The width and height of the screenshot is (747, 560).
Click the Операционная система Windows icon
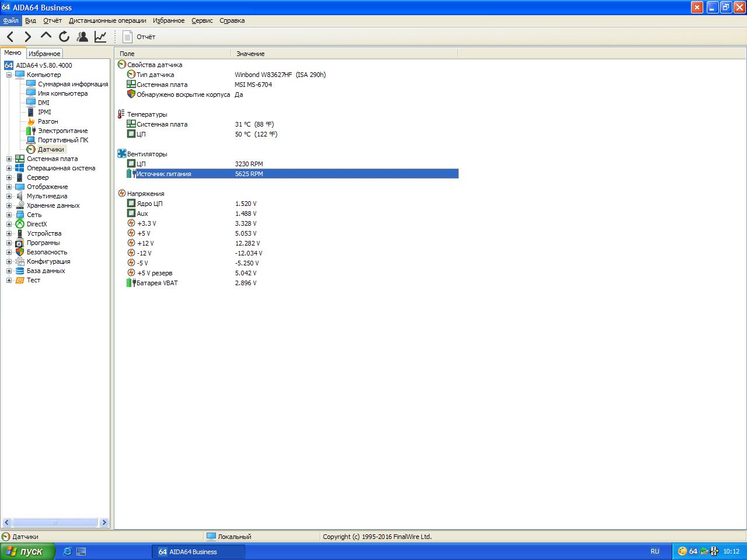(20, 168)
